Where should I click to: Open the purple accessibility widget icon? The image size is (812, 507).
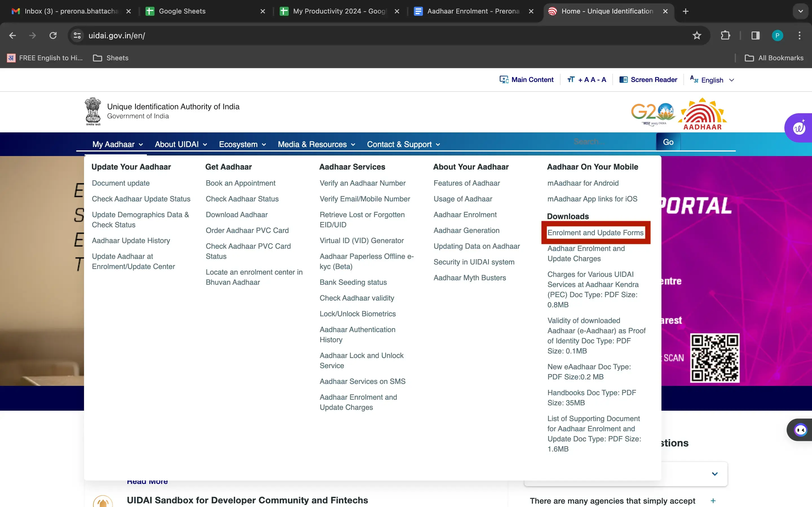[799, 128]
